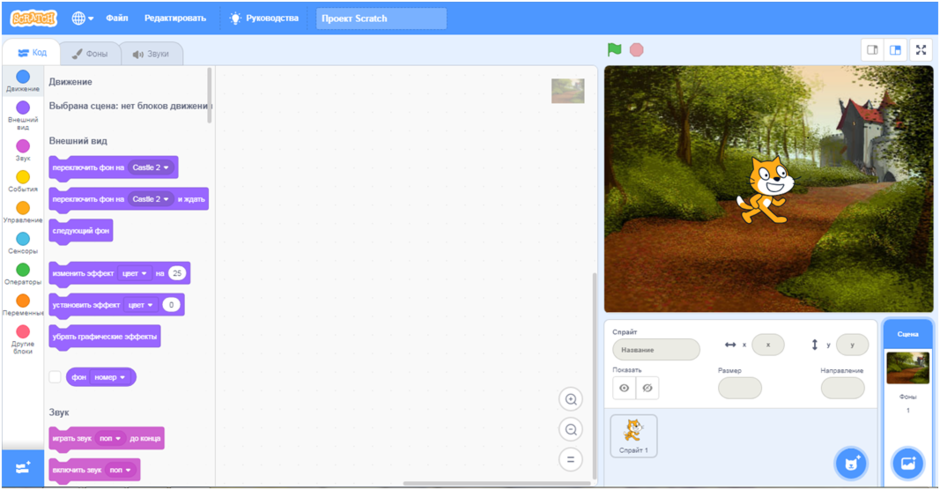Open Руководства tutorials
Viewport: 940px width, 490px height.
264,18
